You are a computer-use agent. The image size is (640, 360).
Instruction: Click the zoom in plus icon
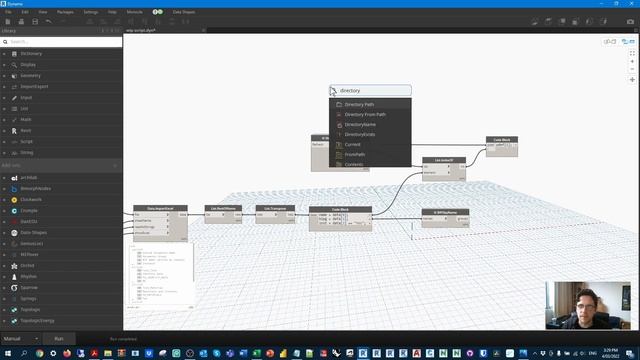tap(632, 61)
